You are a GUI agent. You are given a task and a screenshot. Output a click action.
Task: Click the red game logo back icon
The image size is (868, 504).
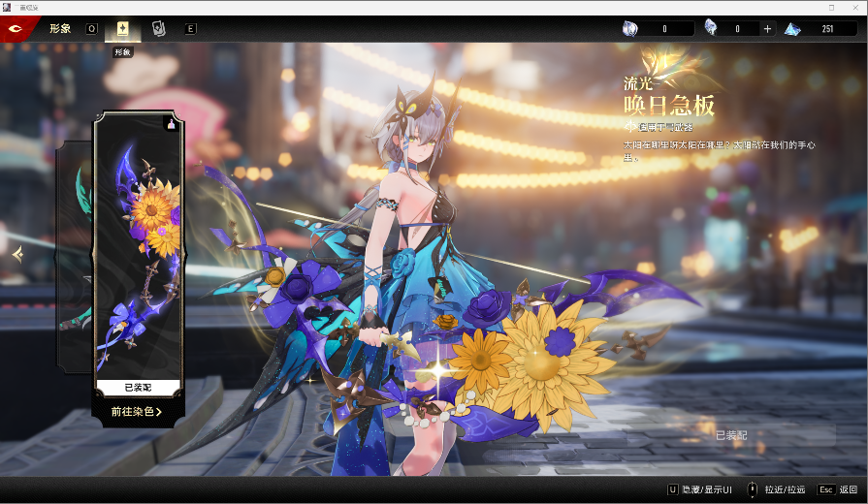pyautogui.click(x=16, y=28)
